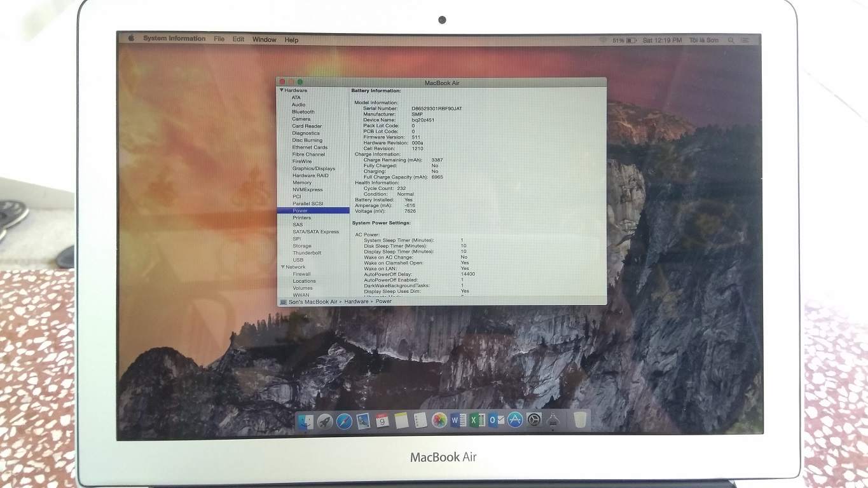
Task: Select highlighted Power item in sidebar
Action: (x=313, y=210)
